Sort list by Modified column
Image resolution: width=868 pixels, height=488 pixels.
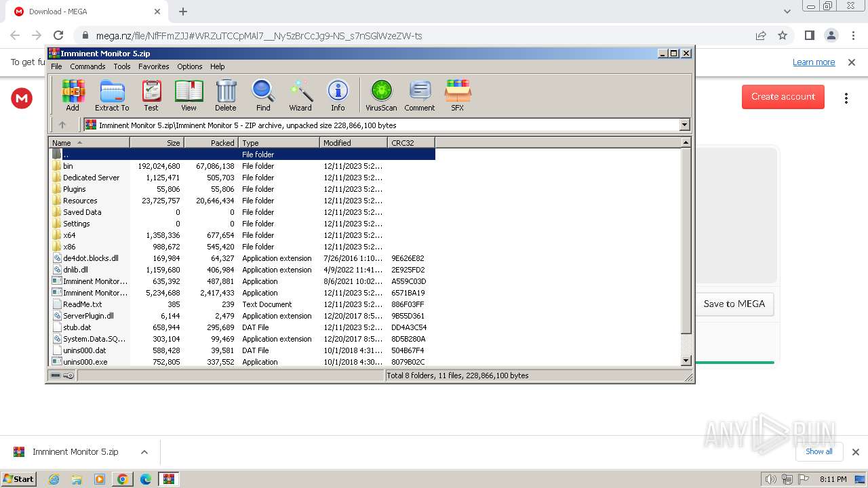tap(353, 142)
